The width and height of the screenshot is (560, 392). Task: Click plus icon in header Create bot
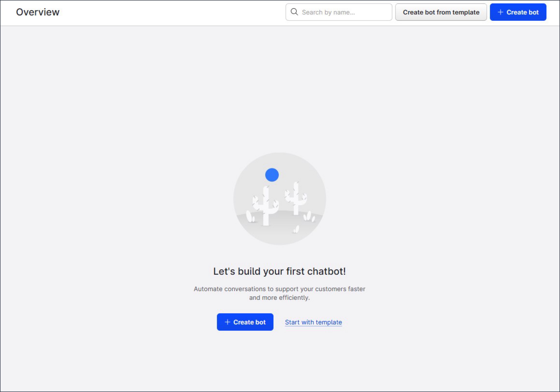click(x=500, y=12)
